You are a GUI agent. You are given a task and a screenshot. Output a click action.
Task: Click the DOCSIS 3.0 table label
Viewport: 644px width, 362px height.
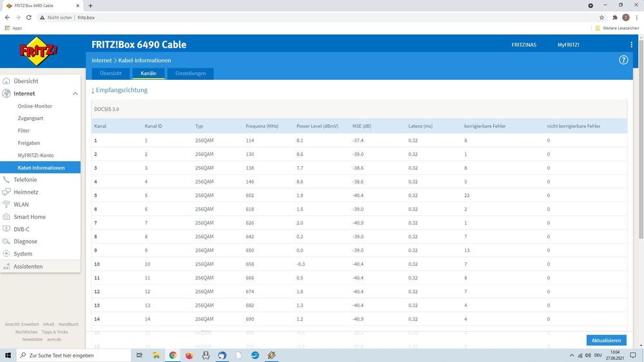point(106,109)
